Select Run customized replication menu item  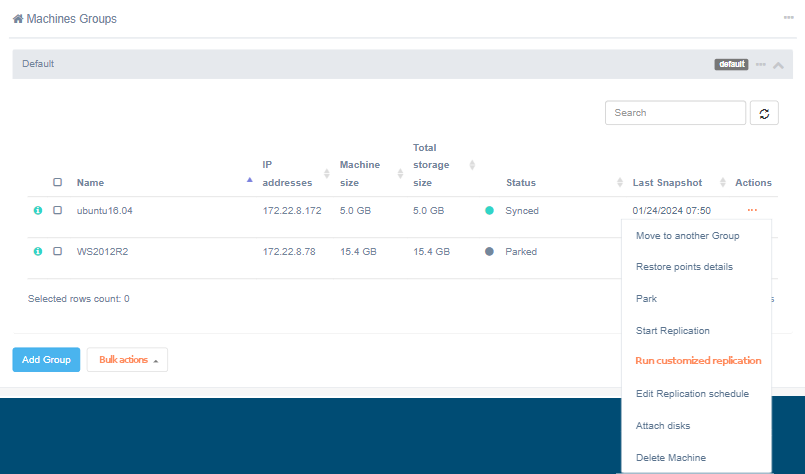(698, 361)
